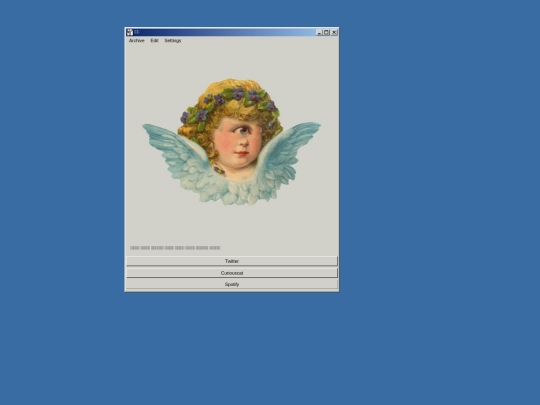Open the Archive menu

[x=136, y=41]
